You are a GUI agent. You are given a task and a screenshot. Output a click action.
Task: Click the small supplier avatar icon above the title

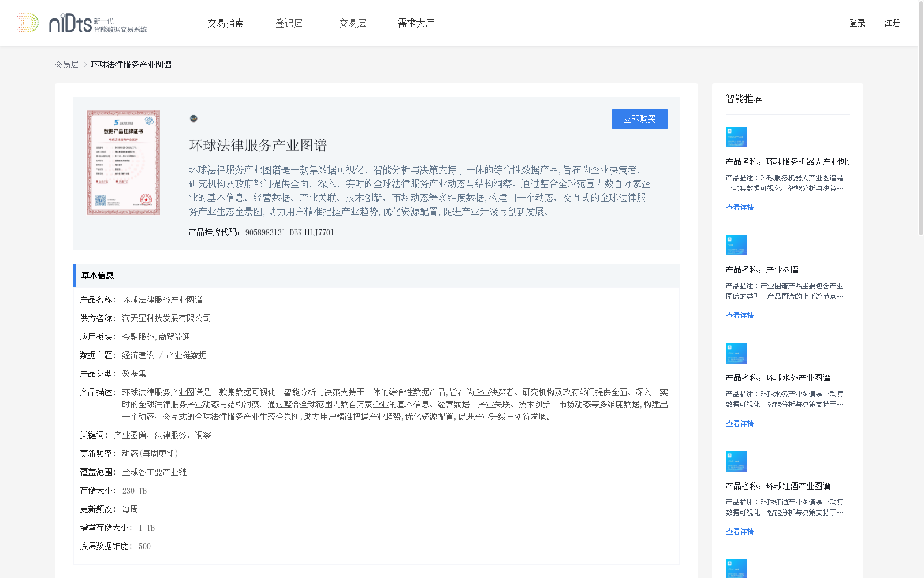[193, 118]
